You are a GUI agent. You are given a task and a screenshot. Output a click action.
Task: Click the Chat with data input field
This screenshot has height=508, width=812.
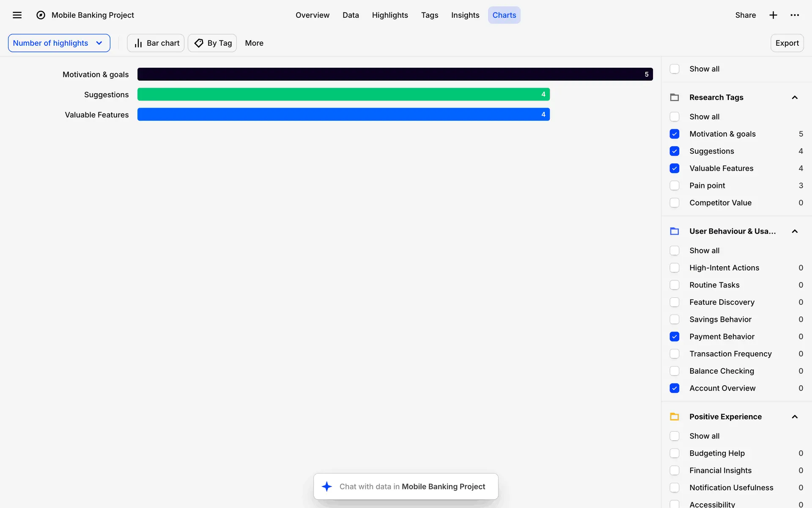coord(412,486)
